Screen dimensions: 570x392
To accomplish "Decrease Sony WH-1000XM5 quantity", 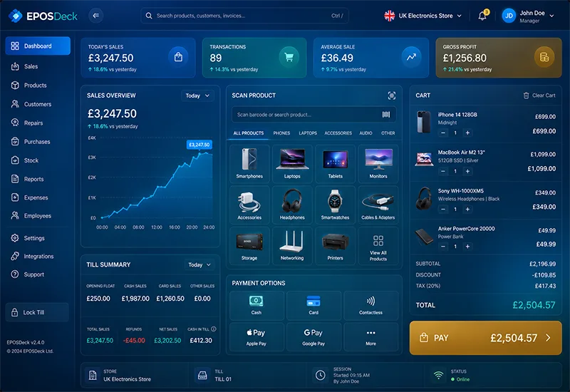I will click(442, 209).
